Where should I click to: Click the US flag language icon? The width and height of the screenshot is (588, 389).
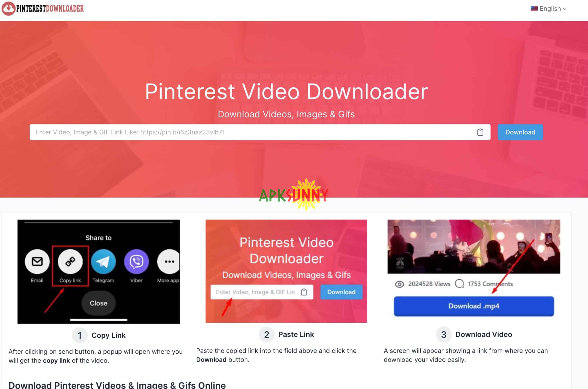point(534,8)
